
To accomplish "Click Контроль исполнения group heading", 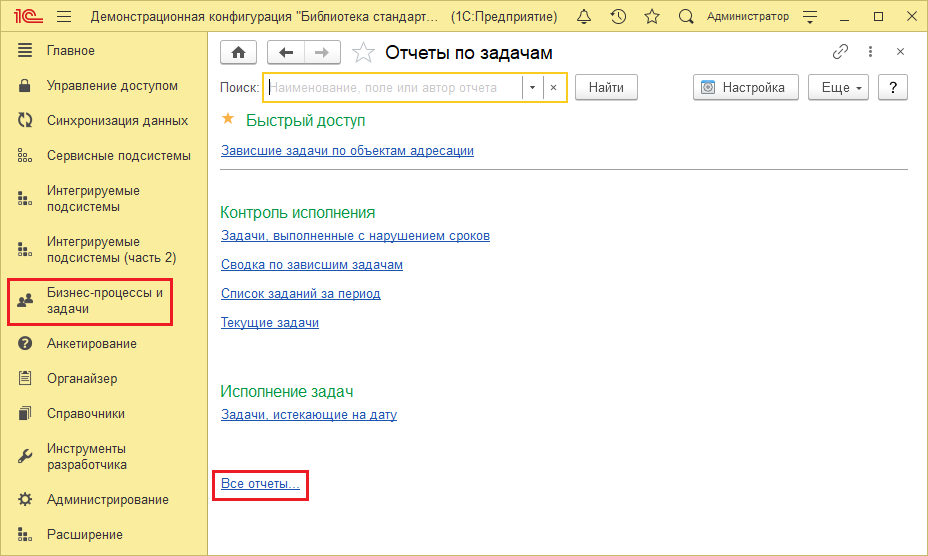I will click(x=298, y=212).
